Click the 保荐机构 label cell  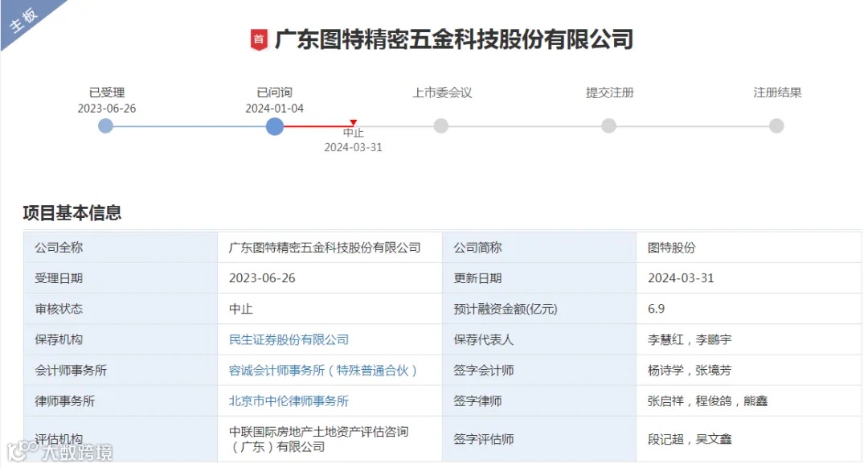point(120,339)
